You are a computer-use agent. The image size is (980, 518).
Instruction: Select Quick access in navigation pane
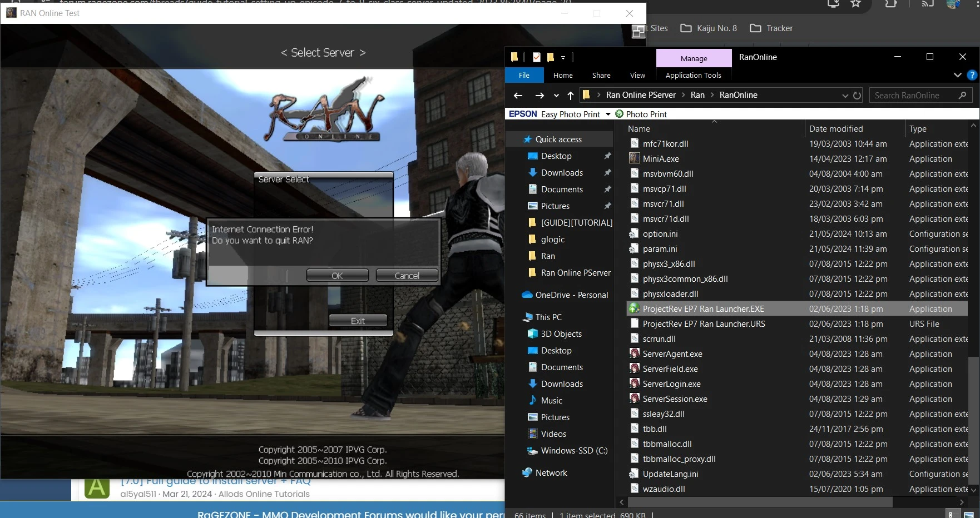click(x=558, y=140)
